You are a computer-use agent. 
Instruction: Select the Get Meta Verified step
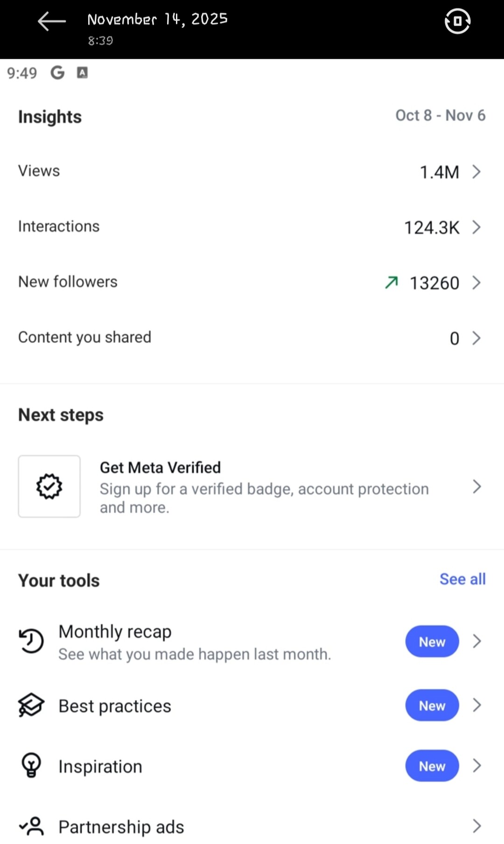coord(264,487)
